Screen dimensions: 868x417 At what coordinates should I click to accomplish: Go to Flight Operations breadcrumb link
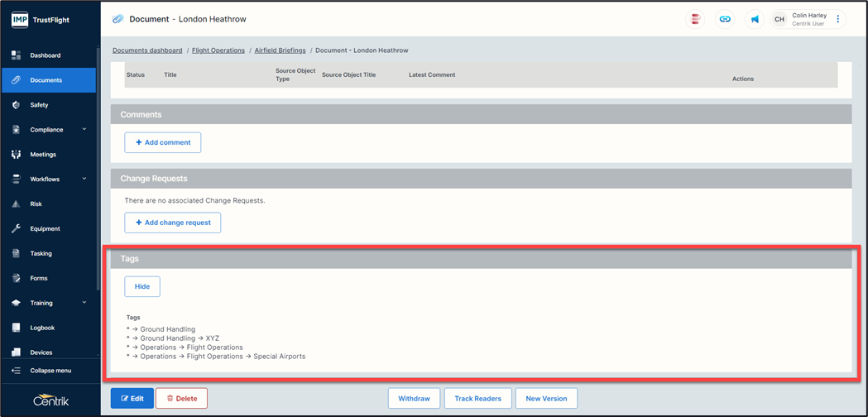pos(218,50)
